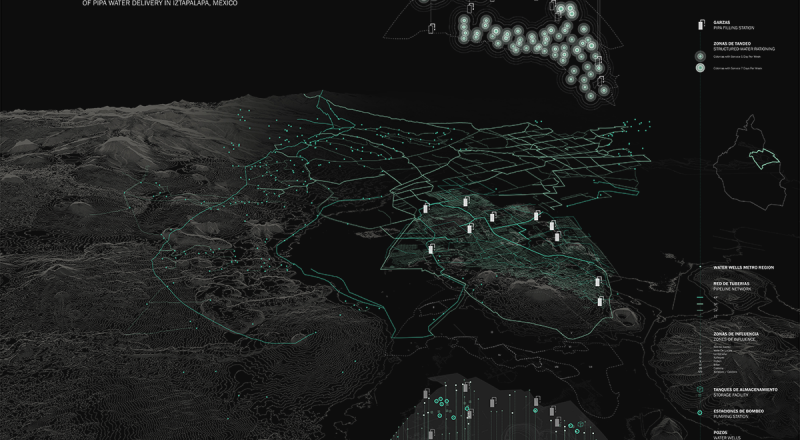Click the storage facility cube icon
The height and width of the screenshot is (440, 800).
click(x=700, y=389)
